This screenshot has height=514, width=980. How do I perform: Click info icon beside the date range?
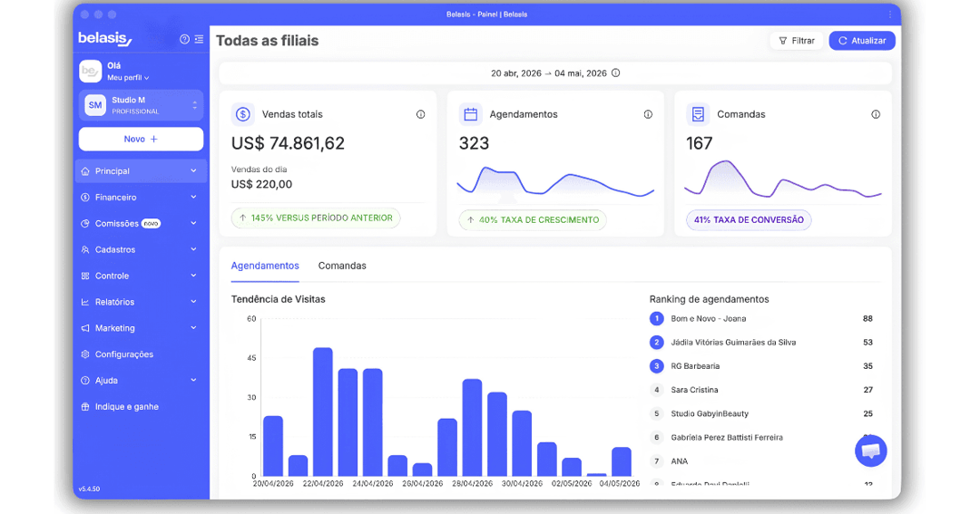click(x=615, y=73)
